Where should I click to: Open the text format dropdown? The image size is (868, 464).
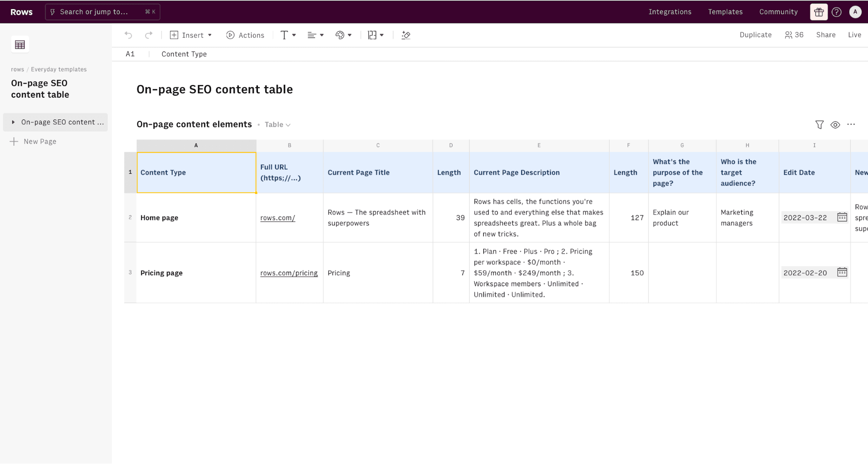coord(288,35)
